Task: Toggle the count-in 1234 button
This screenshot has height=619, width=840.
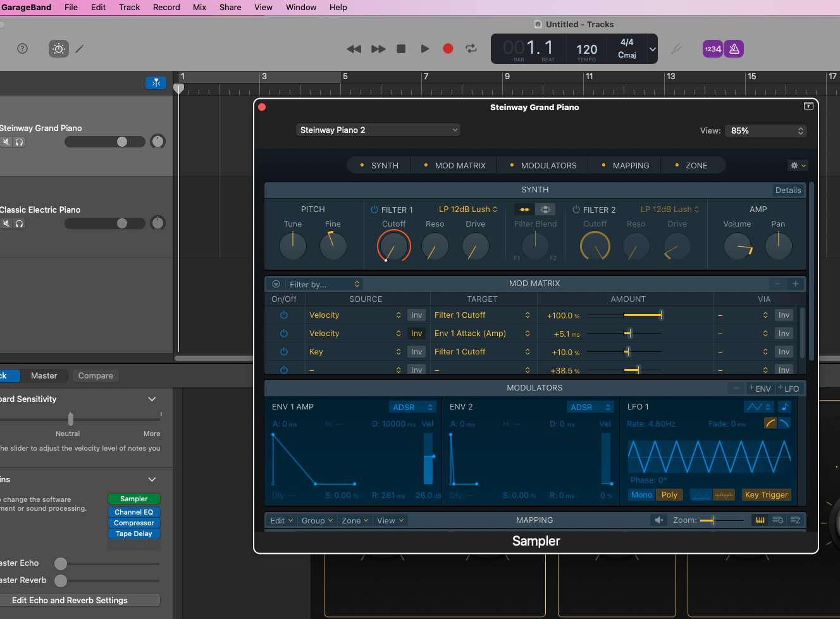Action: tap(713, 49)
